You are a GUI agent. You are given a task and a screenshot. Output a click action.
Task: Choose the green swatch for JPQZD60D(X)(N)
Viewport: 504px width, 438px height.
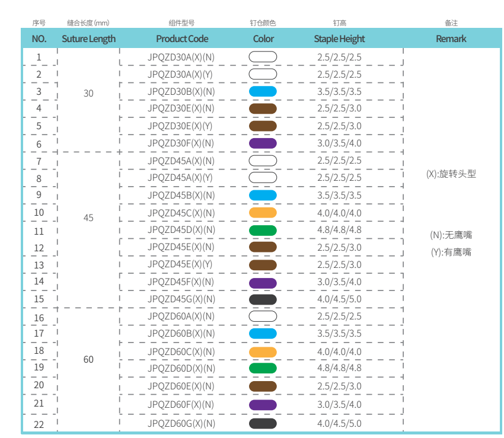click(263, 368)
